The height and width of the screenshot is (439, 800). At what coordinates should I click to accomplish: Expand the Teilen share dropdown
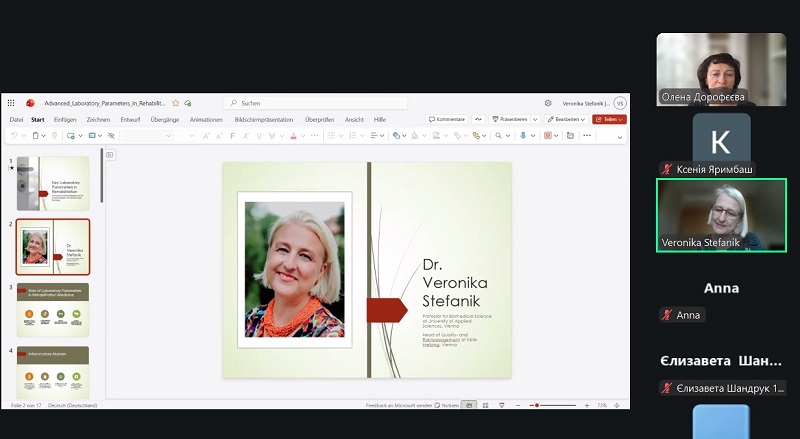623,119
